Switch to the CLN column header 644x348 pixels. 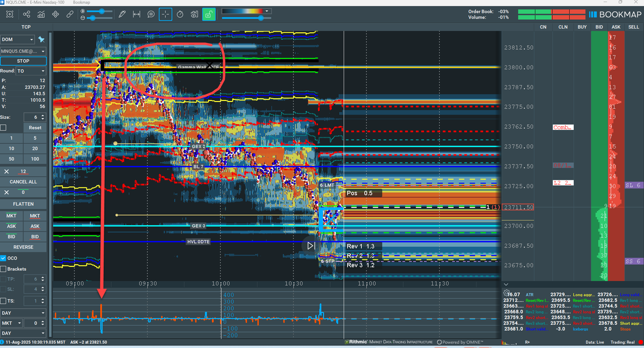562,26
